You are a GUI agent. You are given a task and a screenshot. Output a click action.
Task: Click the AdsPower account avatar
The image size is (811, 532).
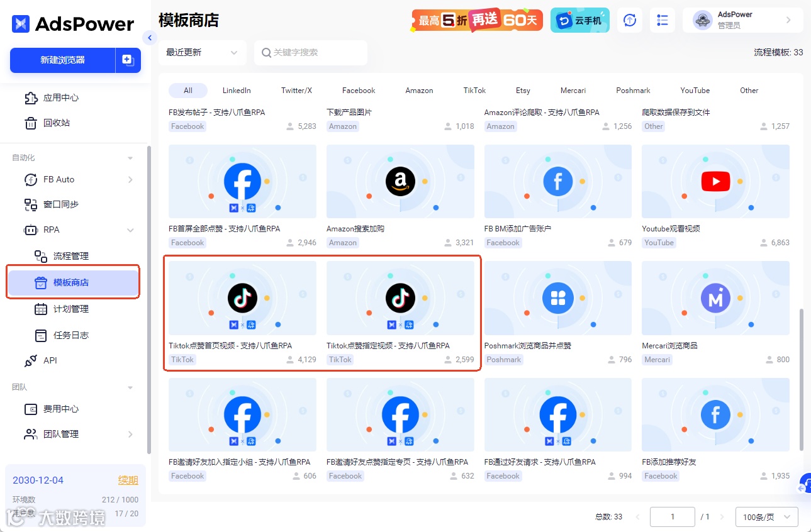click(x=702, y=20)
